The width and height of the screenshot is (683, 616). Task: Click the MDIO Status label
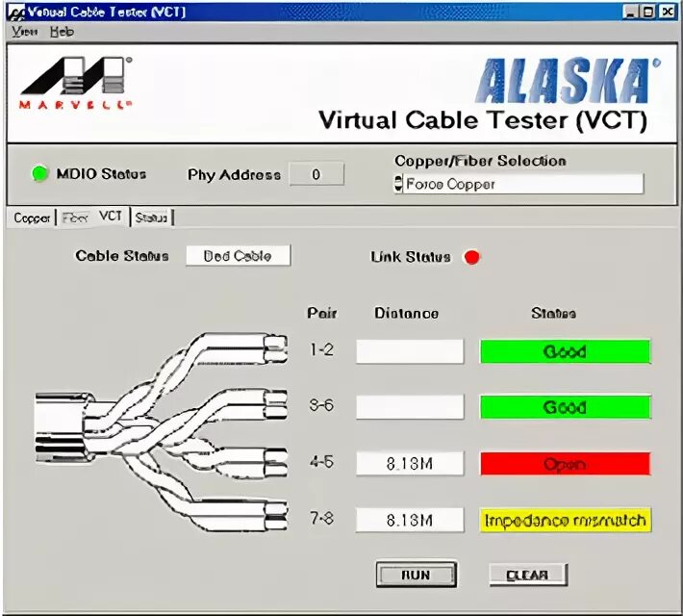click(101, 174)
